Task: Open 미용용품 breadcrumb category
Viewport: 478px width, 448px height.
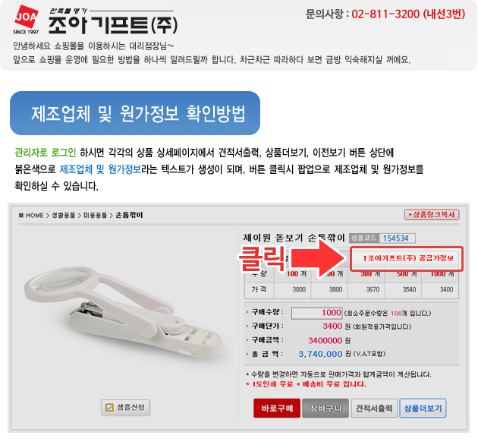Action: [95, 216]
